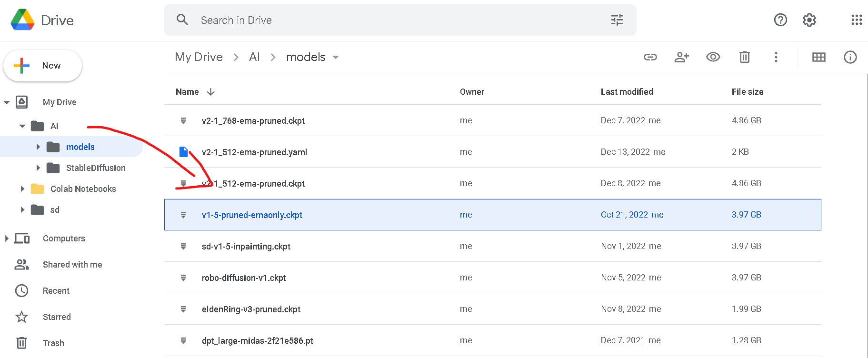Reverse sort direction arrow next to Name
The width and height of the screenshot is (868, 358).
click(x=210, y=91)
